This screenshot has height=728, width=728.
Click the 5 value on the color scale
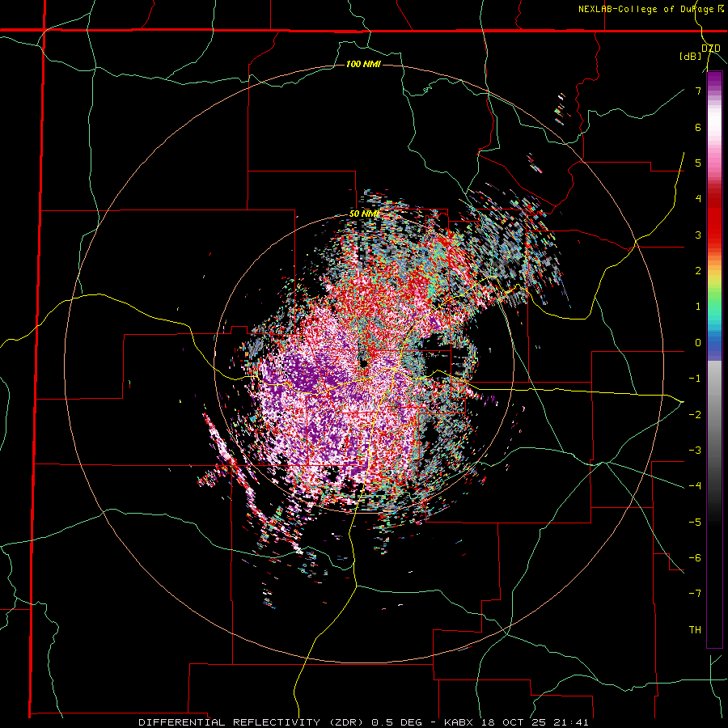(698, 163)
